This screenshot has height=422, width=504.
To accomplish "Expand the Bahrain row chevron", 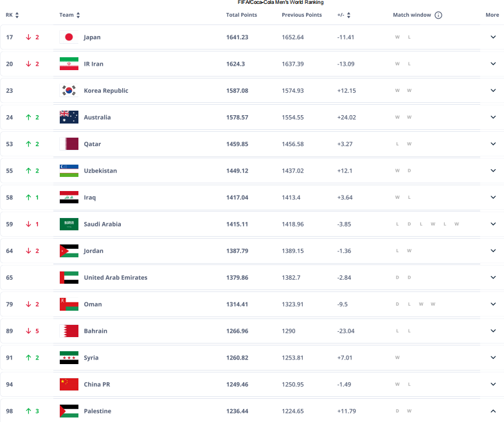I will pos(493,331).
